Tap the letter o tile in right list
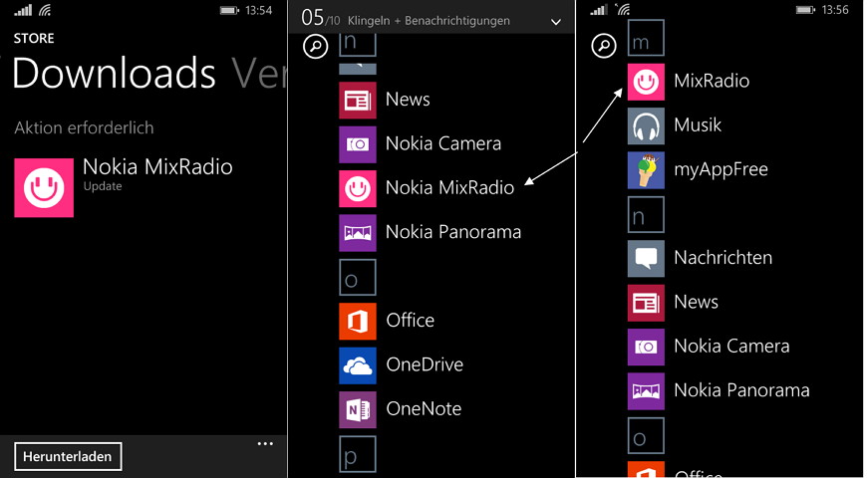868x478 pixels. click(646, 435)
